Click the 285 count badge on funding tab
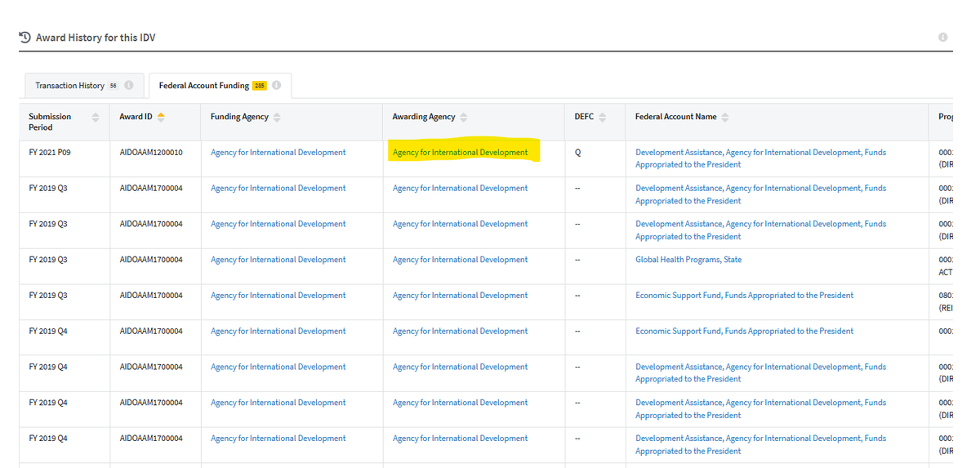This screenshot has width=980, height=468. coord(260,86)
